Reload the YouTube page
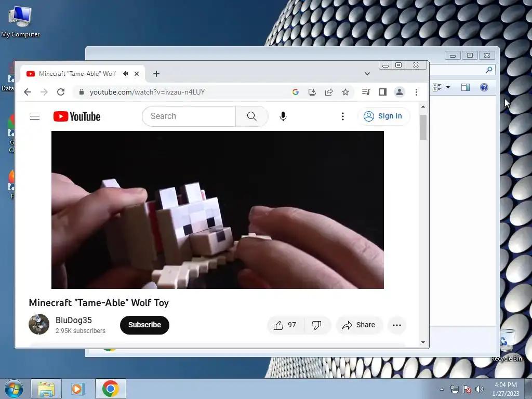Viewport: 532px width, 399px height. 61,92
